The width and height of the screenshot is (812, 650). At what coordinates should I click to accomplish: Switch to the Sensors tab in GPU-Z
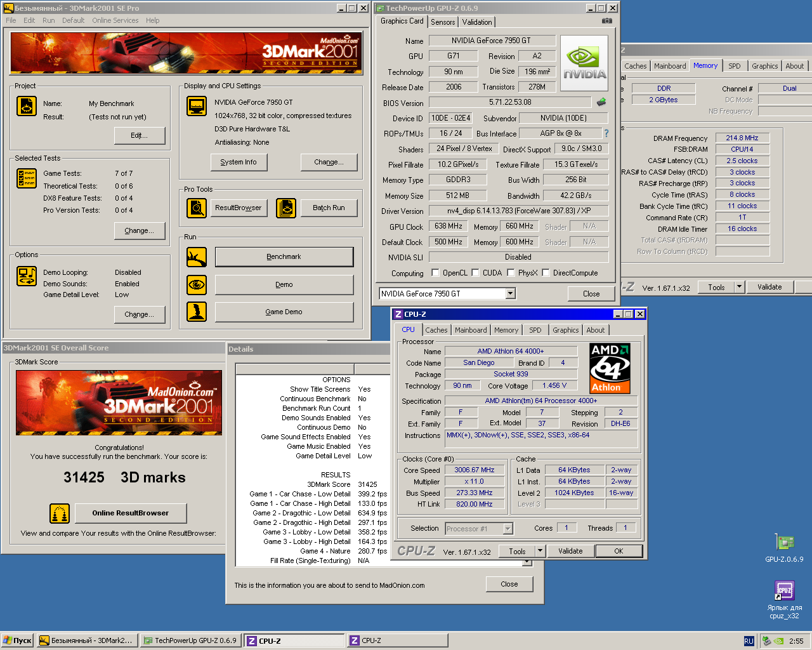pos(443,22)
